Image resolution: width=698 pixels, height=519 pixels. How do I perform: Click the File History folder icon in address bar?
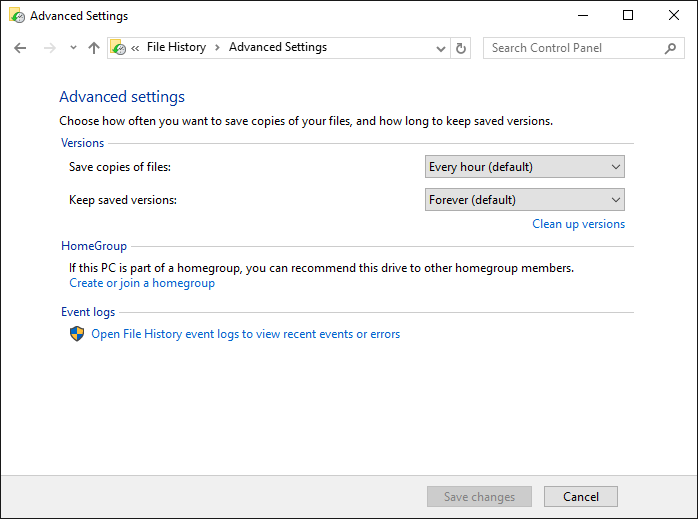pyautogui.click(x=118, y=48)
